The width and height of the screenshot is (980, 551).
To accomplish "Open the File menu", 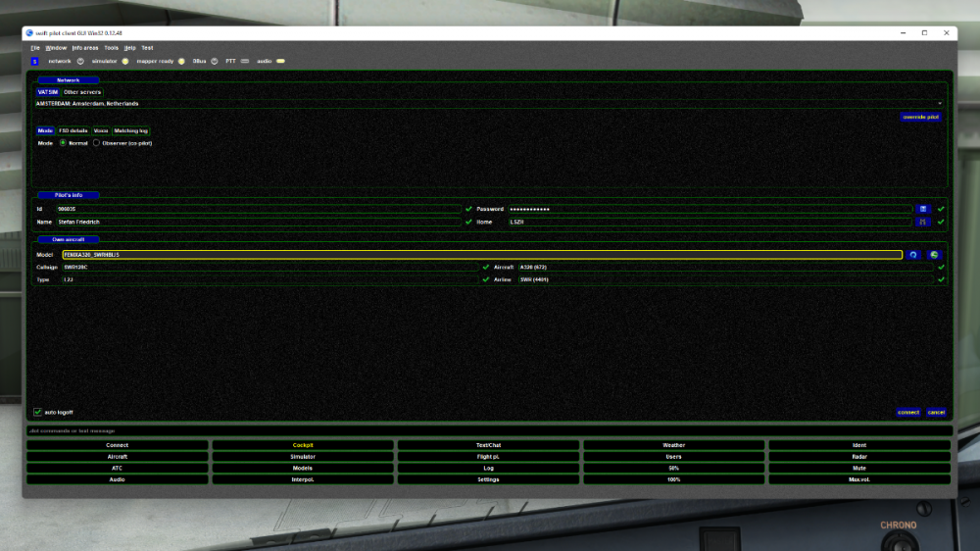I will point(35,47).
